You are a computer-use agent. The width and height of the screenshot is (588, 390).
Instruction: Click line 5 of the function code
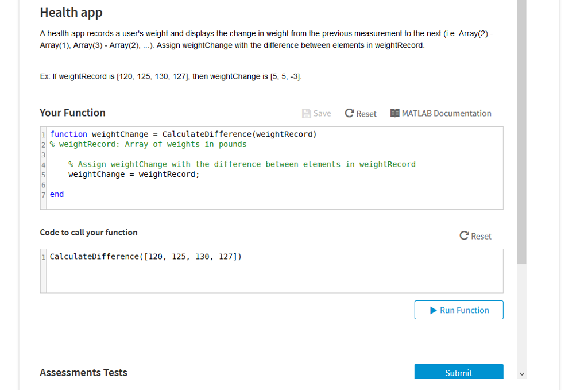tap(134, 174)
